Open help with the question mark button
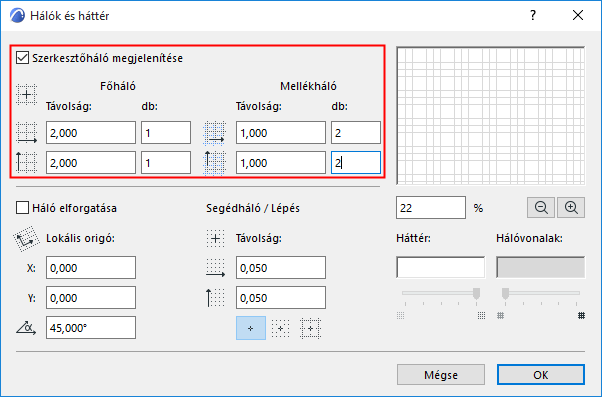This screenshot has height=397, width=602. coord(533,15)
